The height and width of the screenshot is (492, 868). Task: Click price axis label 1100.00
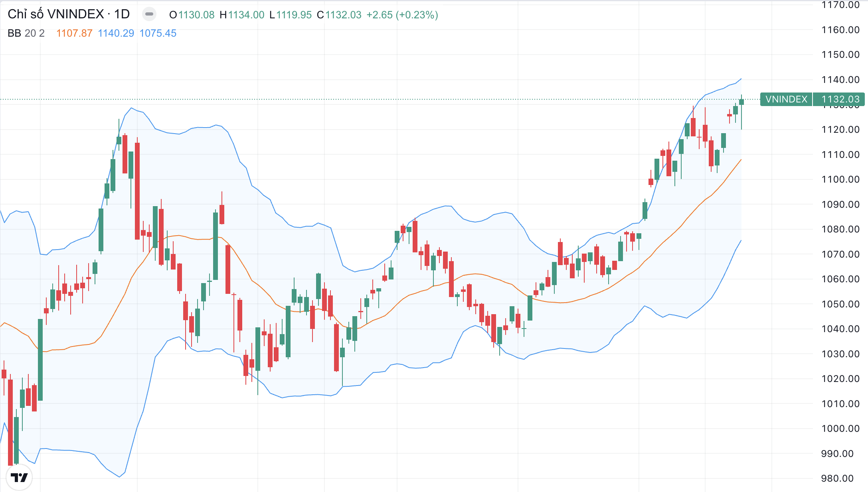pyautogui.click(x=840, y=179)
